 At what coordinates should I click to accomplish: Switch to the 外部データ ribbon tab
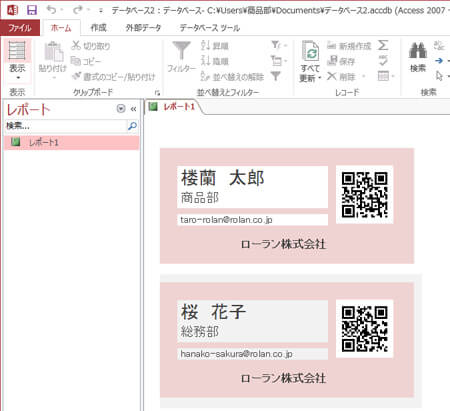(x=143, y=28)
